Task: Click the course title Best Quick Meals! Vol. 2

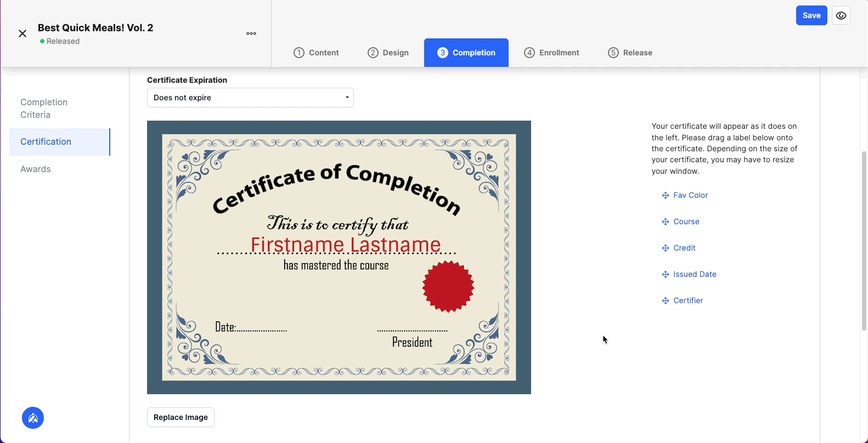Action: [x=95, y=28]
